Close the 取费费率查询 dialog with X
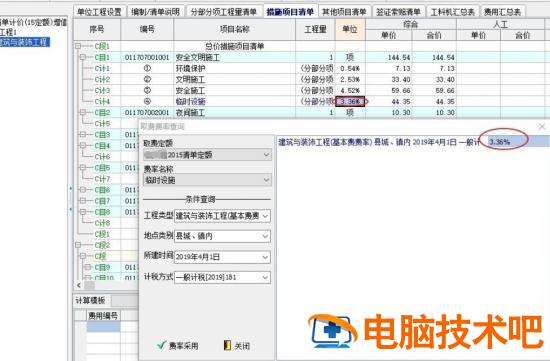Viewport: 550px width, 361px height. coord(542,127)
